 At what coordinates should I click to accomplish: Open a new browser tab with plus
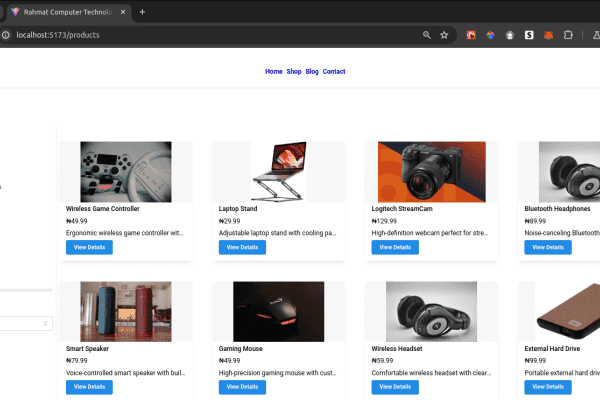[x=142, y=12]
